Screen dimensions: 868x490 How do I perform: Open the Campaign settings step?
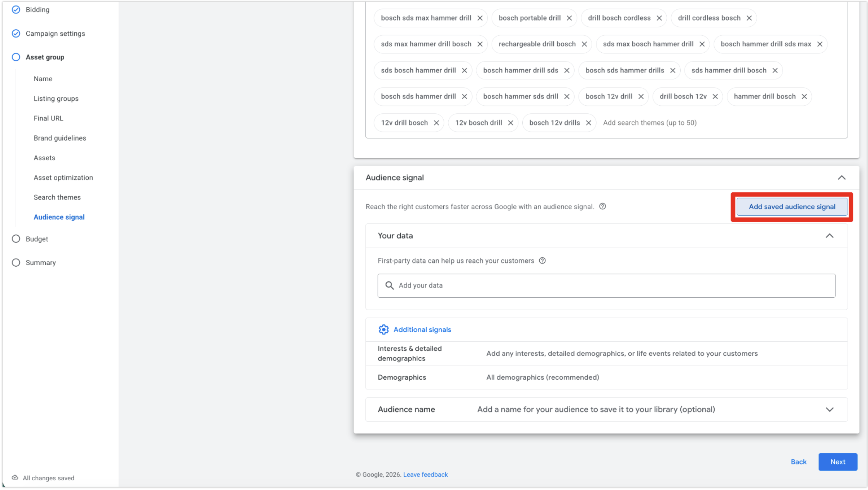(55, 33)
